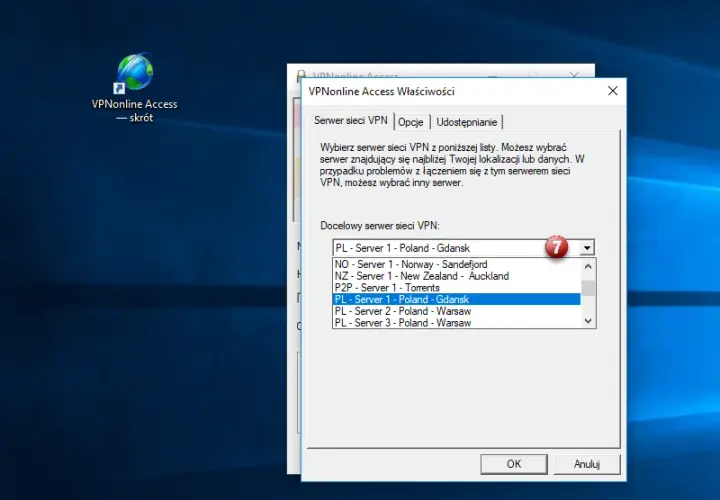
Task: Click the server list scrollbar thumb
Action: [588, 288]
